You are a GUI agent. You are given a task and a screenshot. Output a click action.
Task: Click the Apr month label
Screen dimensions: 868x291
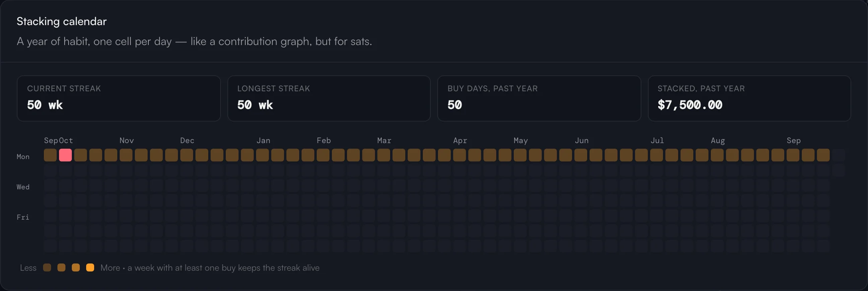coord(460,141)
